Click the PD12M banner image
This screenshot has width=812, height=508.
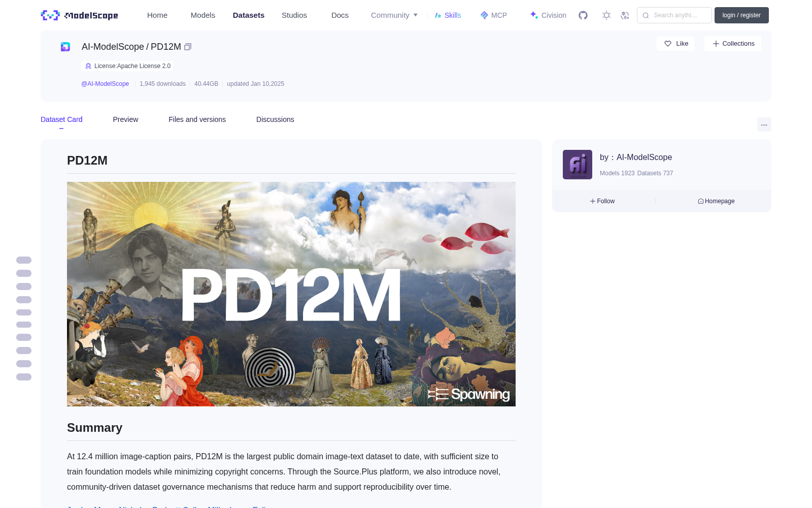(291, 294)
